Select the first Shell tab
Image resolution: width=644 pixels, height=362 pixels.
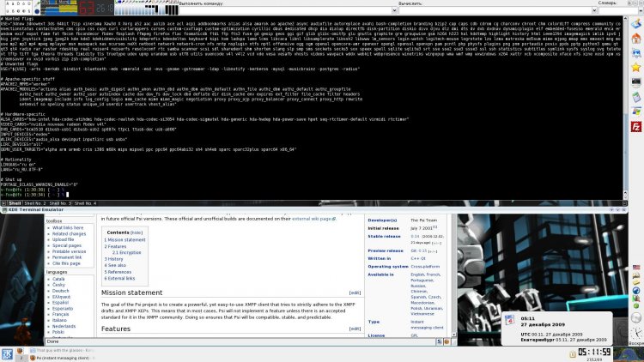(x=15, y=203)
